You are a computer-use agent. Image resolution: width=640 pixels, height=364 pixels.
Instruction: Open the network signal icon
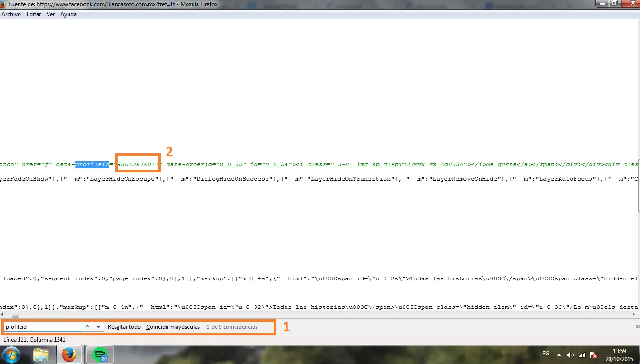point(582,355)
